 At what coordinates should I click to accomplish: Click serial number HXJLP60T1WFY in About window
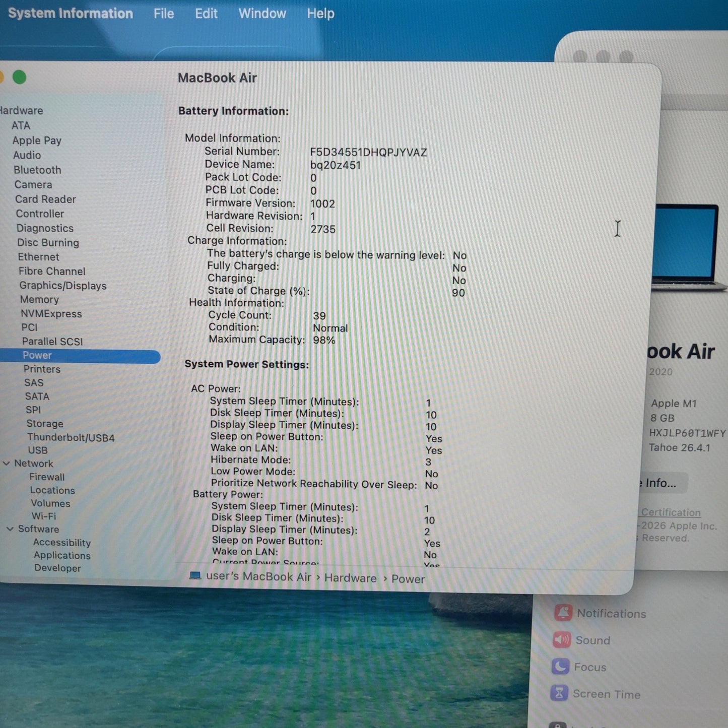687,433
